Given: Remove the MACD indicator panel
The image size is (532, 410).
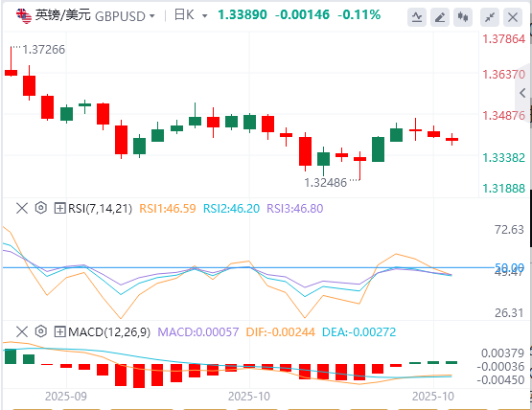Looking at the screenshot, I should (22, 331).
